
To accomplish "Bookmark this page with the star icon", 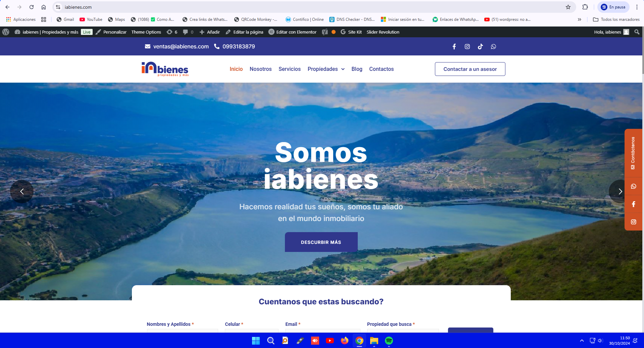I will click(568, 7).
